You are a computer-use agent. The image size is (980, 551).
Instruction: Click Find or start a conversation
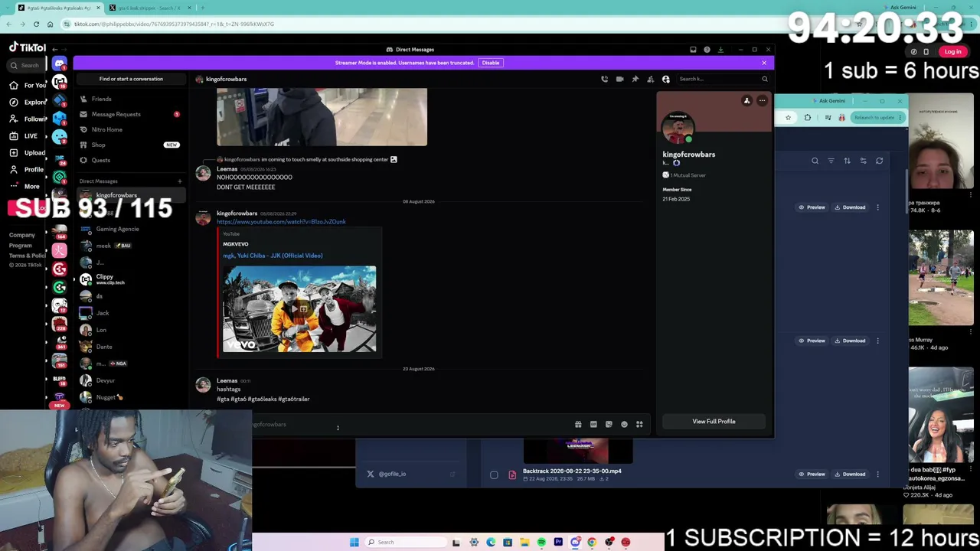click(x=131, y=79)
